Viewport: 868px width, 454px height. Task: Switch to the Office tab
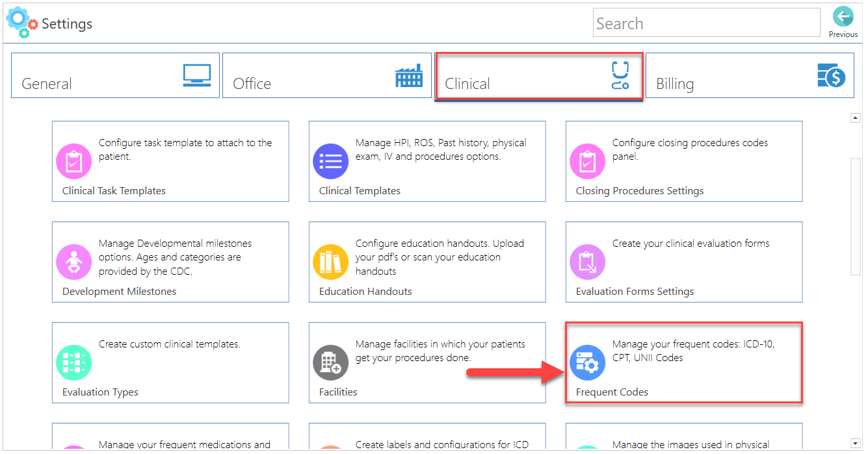(x=327, y=75)
